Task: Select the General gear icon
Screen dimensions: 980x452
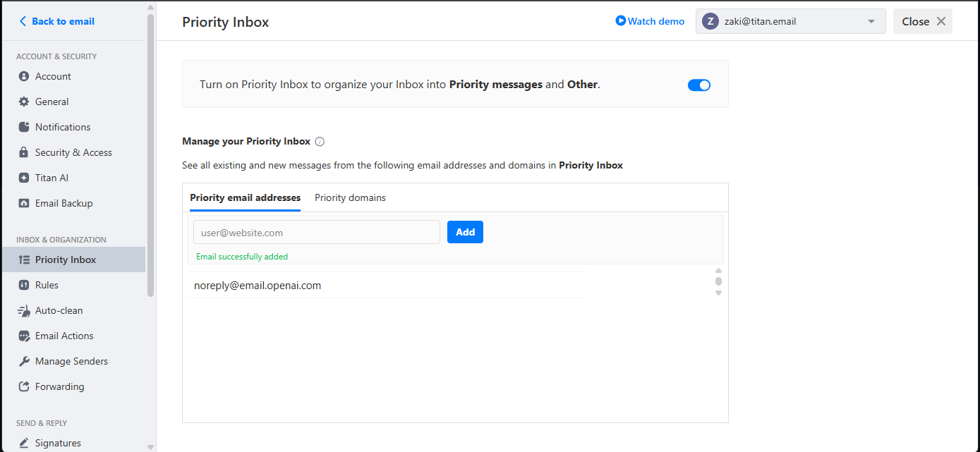Action: 24,102
